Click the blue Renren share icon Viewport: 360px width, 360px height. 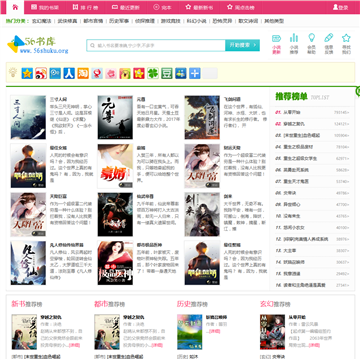coord(69,73)
